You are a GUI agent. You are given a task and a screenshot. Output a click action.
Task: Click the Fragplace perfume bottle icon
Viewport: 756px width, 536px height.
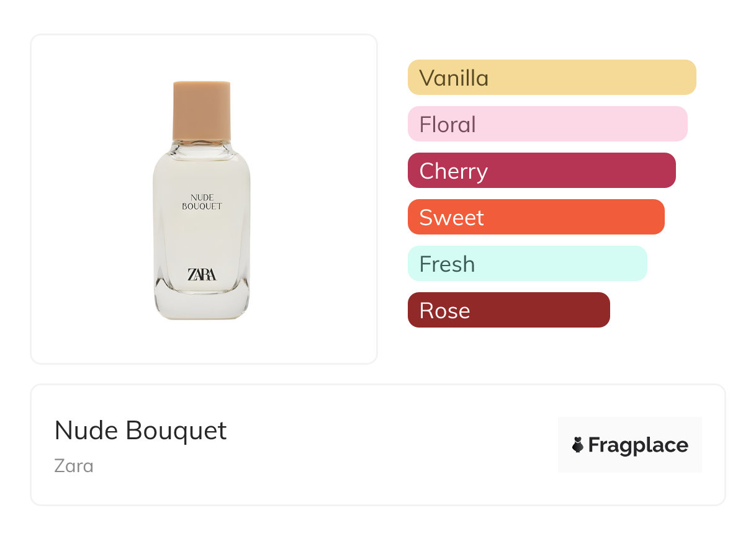click(x=578, y=445)
